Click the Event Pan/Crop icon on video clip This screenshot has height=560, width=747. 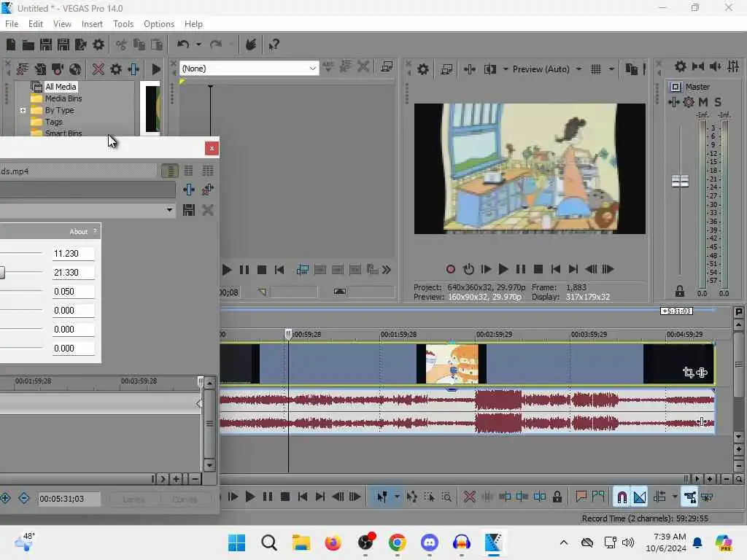(689, 373)
